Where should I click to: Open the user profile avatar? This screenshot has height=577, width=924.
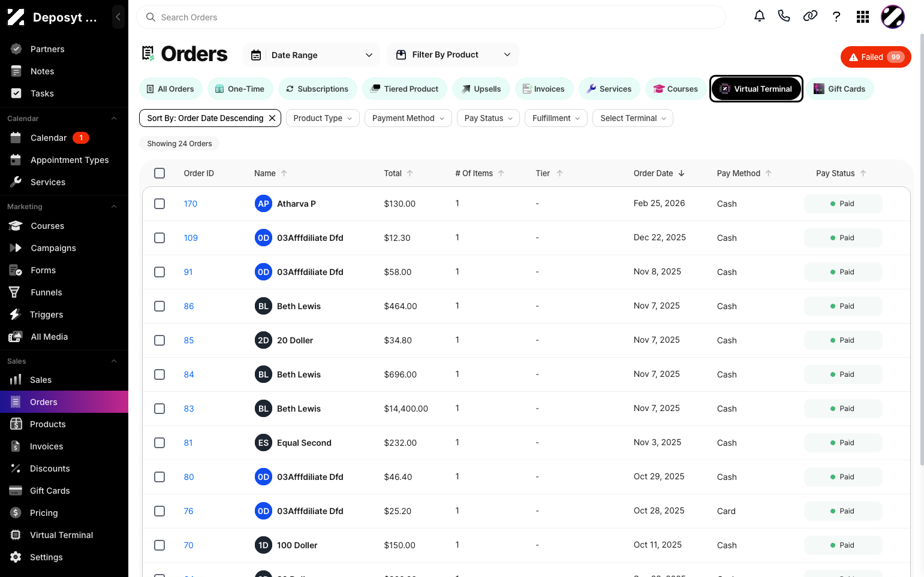(893, 17)
